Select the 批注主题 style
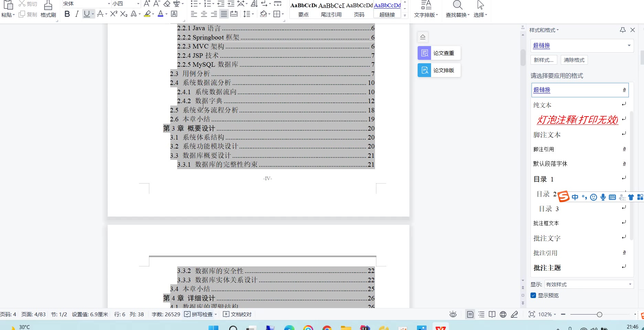Image resolution: width=644 pixels, height=330 pixels. coord(580,267)
